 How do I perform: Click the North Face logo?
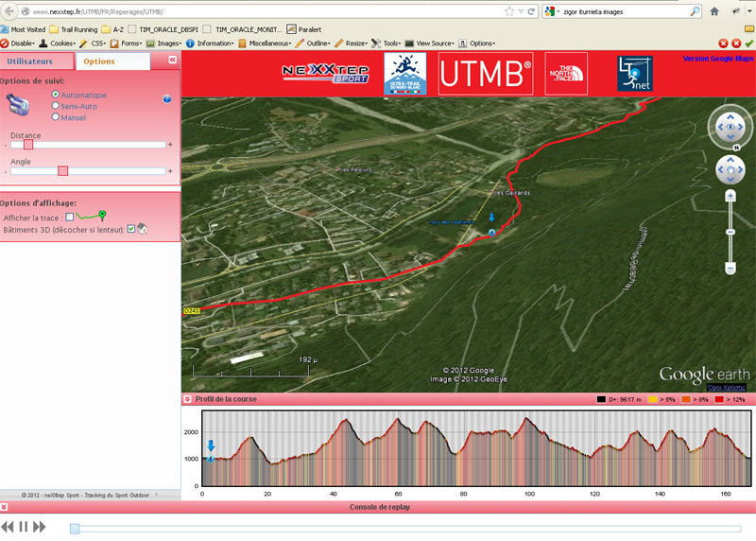click(566, 73)
